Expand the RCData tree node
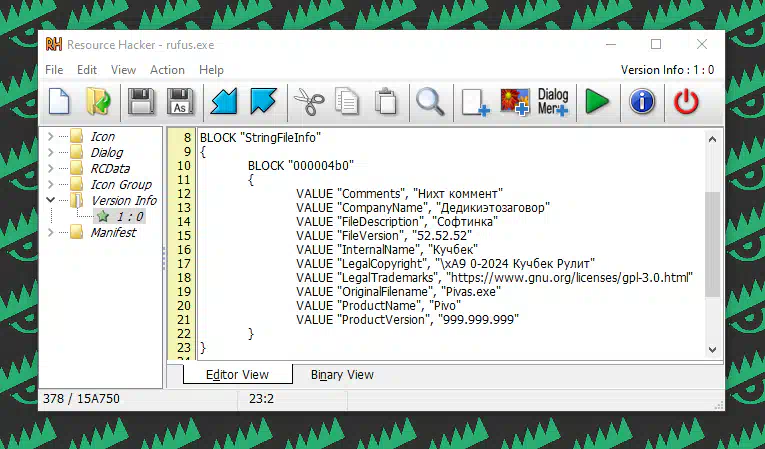This screenshot has width=765, height=449. pyautogui.click(x=50, y=168)
